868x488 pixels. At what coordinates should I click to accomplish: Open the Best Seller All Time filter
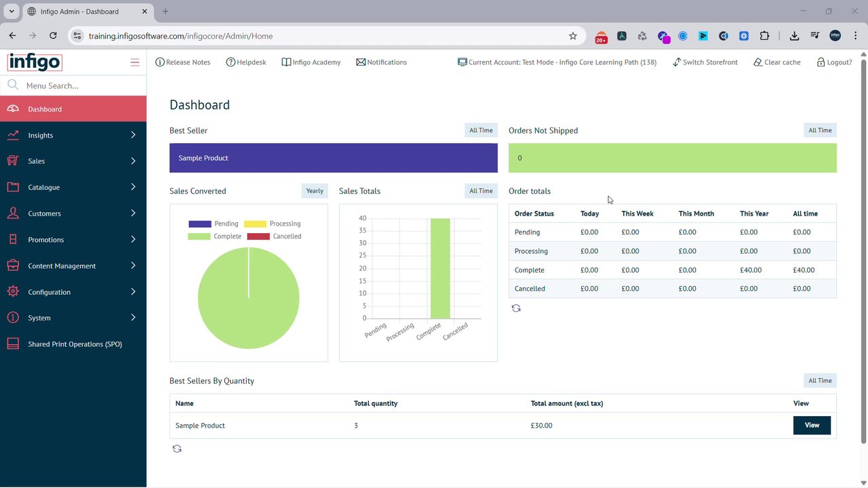pos(481,130)
